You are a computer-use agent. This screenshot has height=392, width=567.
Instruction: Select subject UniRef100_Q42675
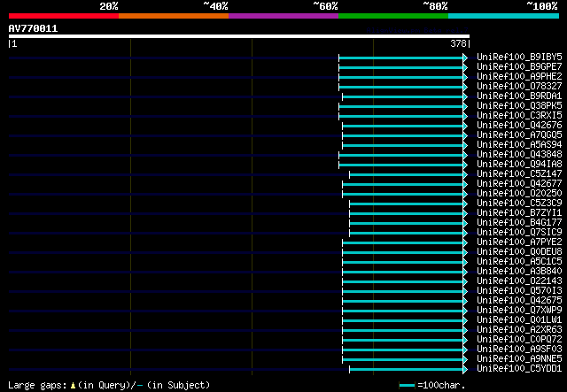519,301
